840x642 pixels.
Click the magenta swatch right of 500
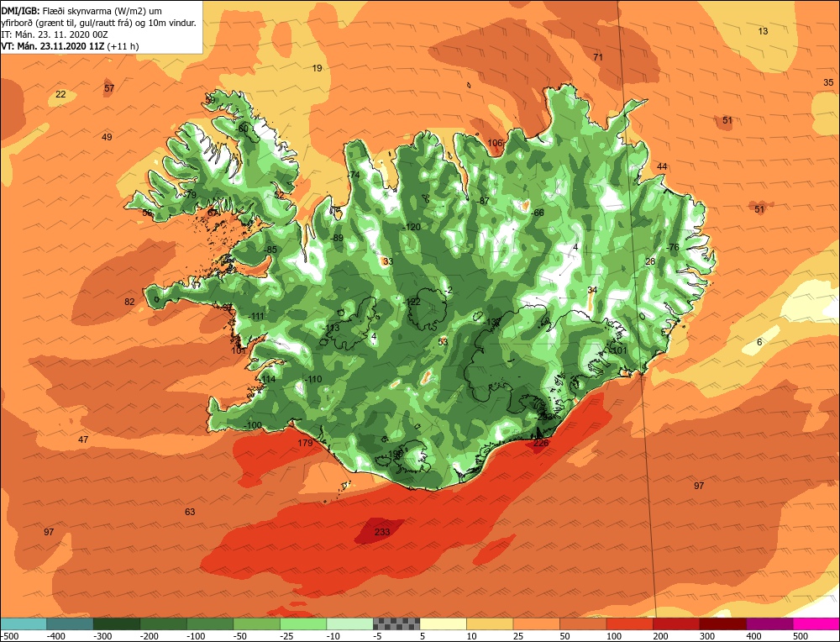[816, 624]
